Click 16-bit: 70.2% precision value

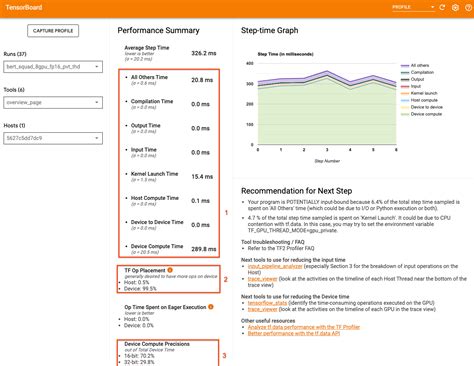click(139, 356)
